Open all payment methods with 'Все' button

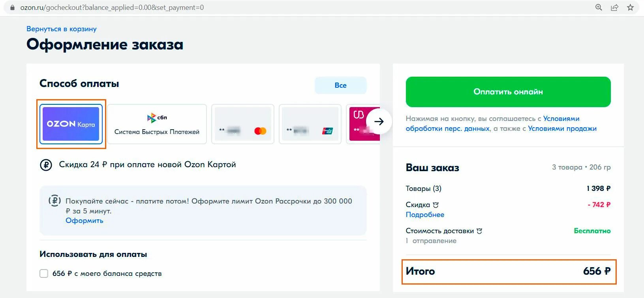pos(340,85)
